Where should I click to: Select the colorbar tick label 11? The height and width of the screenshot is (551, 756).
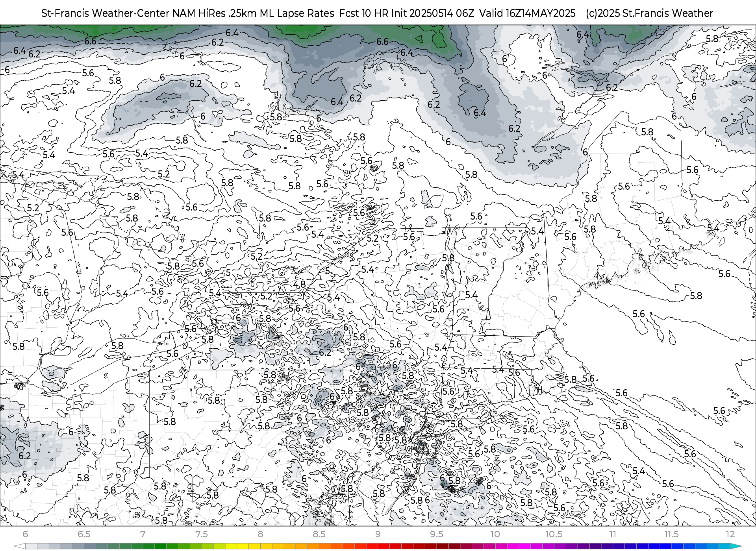coord(613,534)
